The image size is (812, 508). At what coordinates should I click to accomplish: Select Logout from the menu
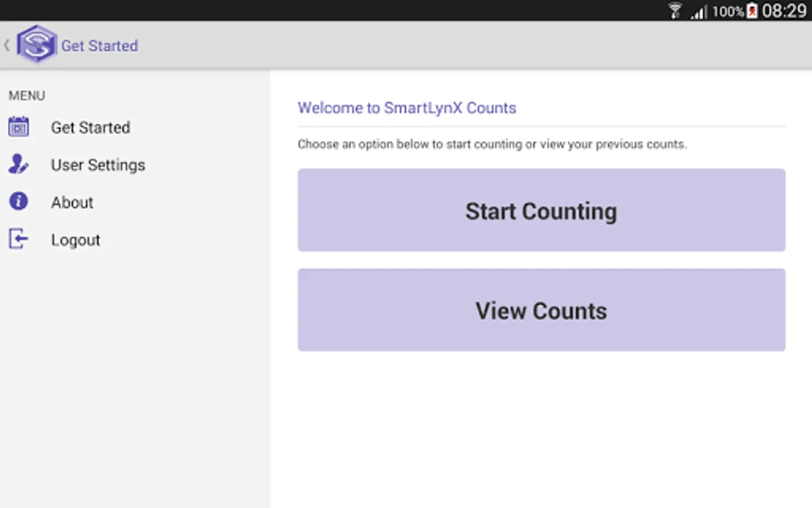click(76, 240)
